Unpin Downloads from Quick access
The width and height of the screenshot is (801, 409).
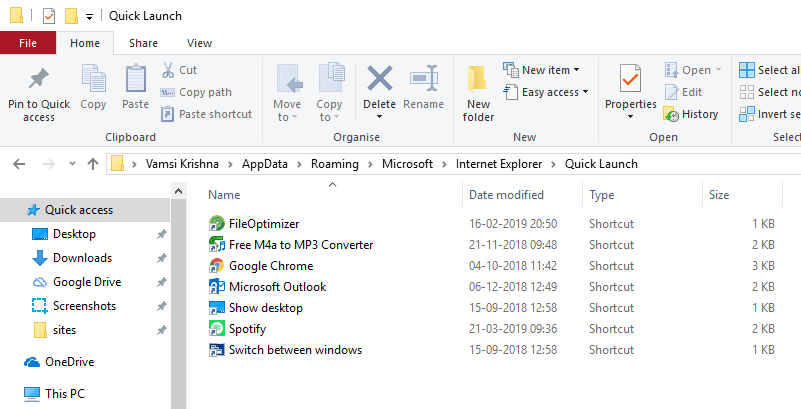[x=162, y=258]
